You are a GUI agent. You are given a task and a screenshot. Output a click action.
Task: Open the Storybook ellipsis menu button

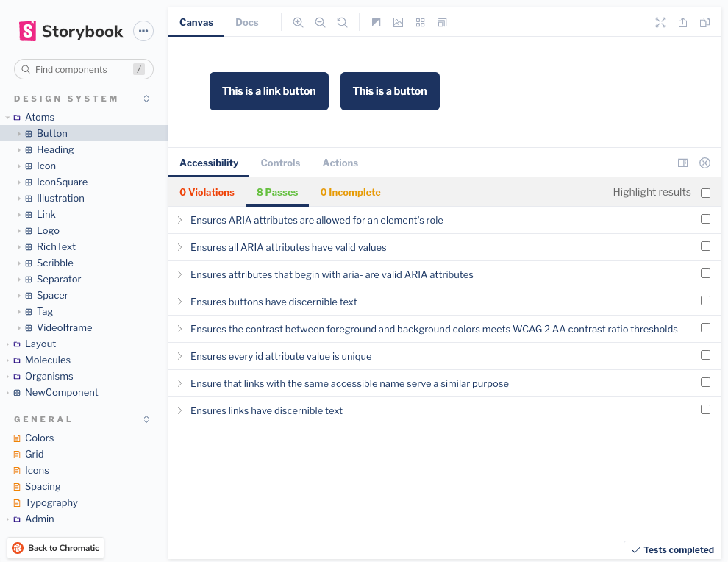(143, 31)
